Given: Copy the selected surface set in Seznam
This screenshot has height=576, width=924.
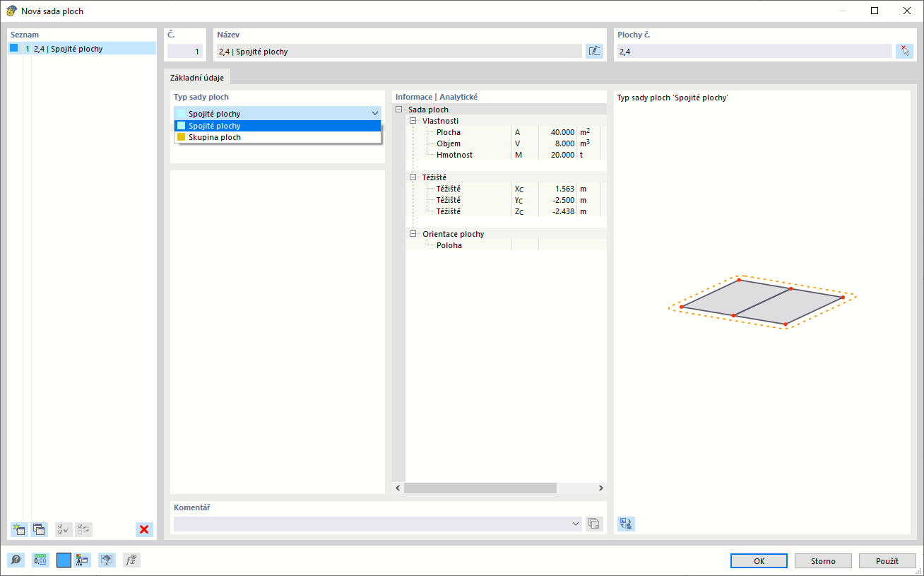Looking at the screenshot, I should point(39,529).
